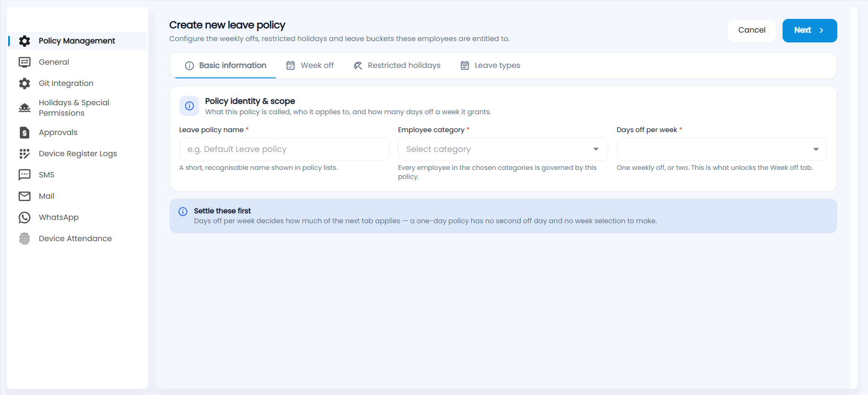The image size is (868, 395).
Task: Click the Mail envelope icon
Action: click(25, 196)
